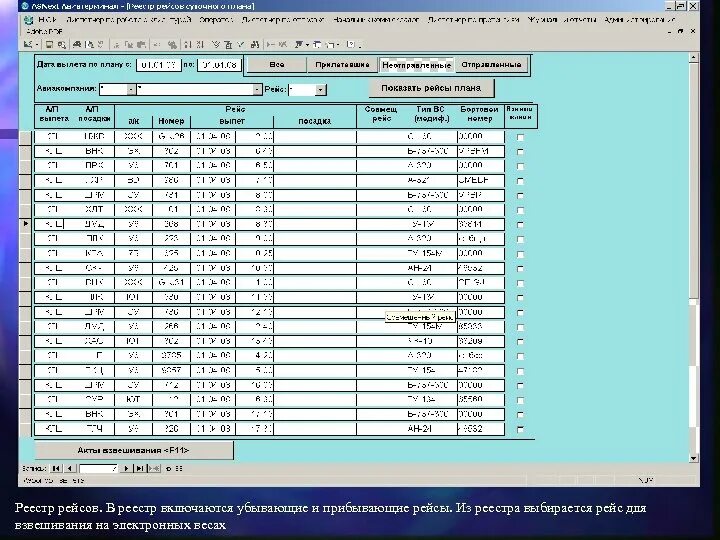The width and height of the screenshot is (720, 540).
Task: Click the Sort Ascending toolbar icon
Action: (x=188, y=45)
